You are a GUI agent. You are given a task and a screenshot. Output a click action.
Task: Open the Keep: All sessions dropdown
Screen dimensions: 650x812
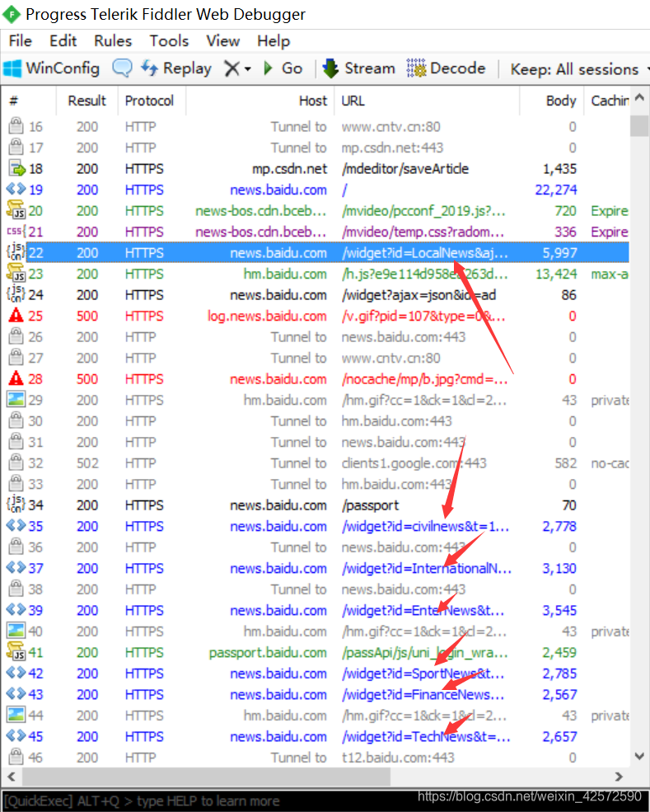tap(579, 69)
